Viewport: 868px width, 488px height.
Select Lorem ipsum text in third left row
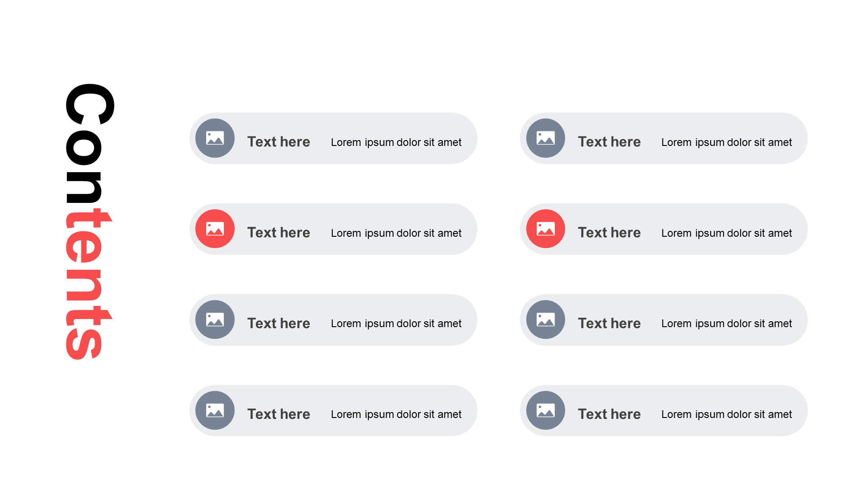pyautogui.click(x=396, y=324)
